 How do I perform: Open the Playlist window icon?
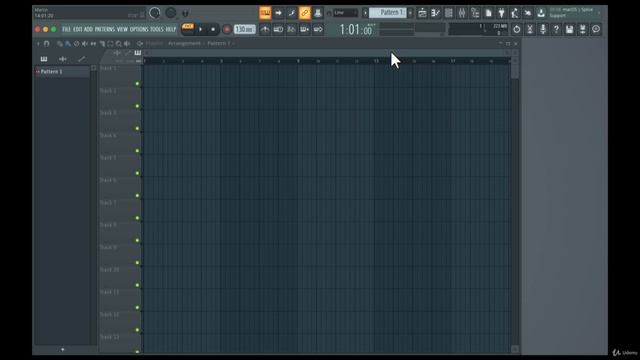(422, 13)
